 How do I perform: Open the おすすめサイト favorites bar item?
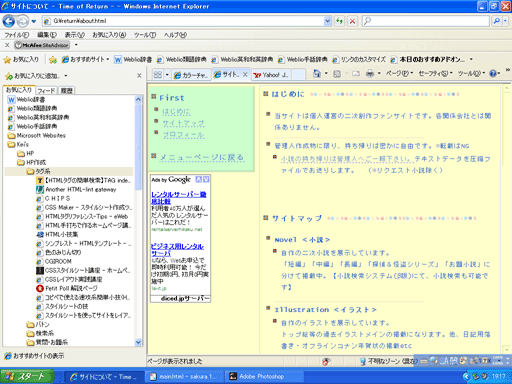click(86, 60)
